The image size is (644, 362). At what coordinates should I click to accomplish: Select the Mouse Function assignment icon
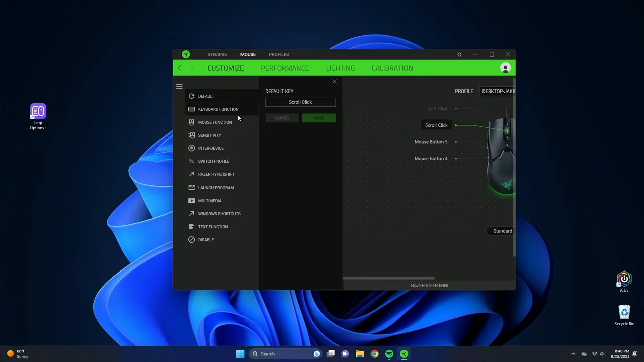[x=191, y=122]
